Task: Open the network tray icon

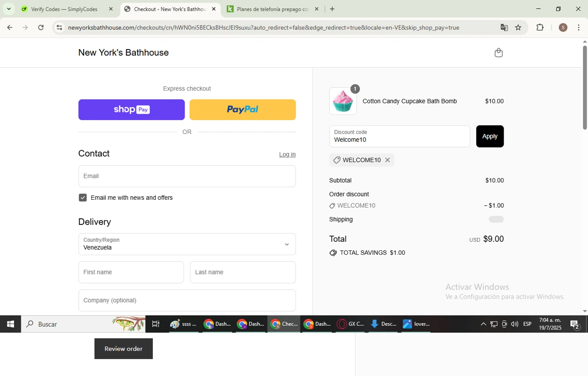Action: (494, 324)
